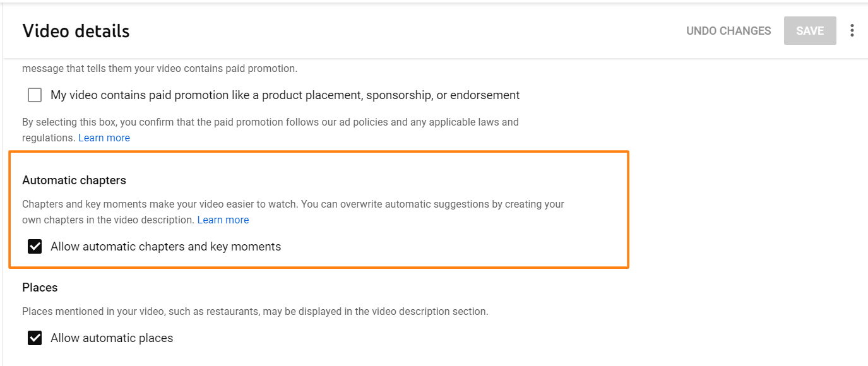Select the Automatic chapters section title
868x366 pixels.
pyautogui.click(x=74, y=180)
